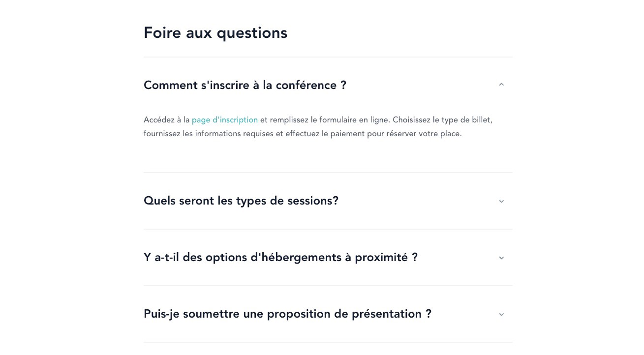Click the word "Puis-je" in the last question
This screenshot has height=355, width=644.
tap(161, 314)
